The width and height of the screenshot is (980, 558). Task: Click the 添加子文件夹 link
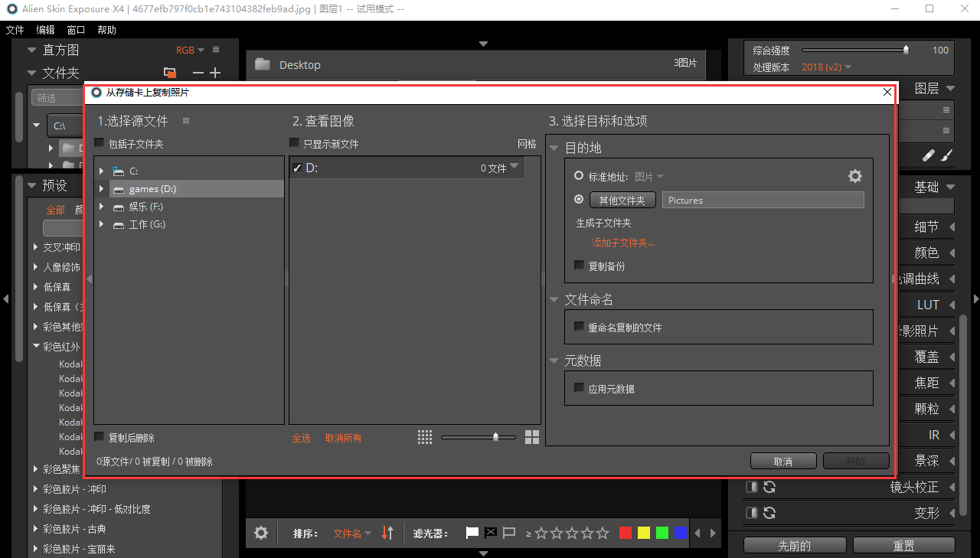coord(623,243)
